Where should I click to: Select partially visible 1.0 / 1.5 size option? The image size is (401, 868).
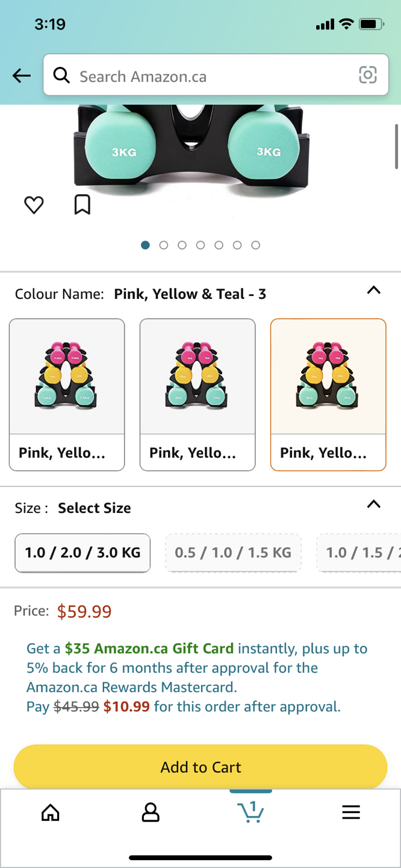359,553
